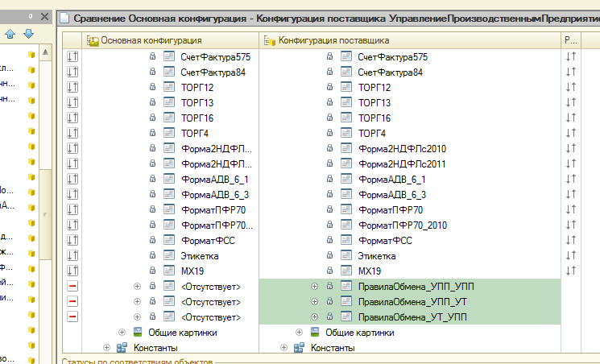Screen dimensions: 600x364
Task: Select МХ19 in supplier configuration
Action: click(370, 271)
